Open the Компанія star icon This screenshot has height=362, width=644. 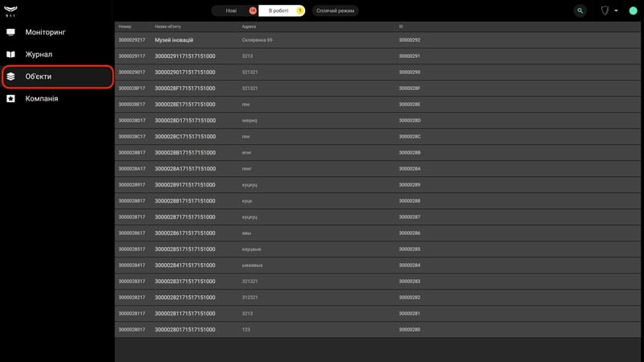10,98
